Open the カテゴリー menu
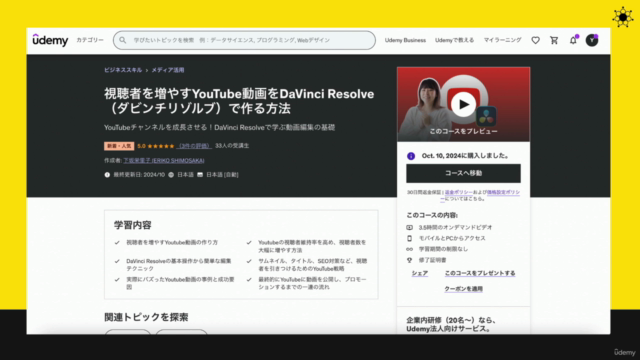The width and height of the screenshot is (640, 360). (90, 40)
